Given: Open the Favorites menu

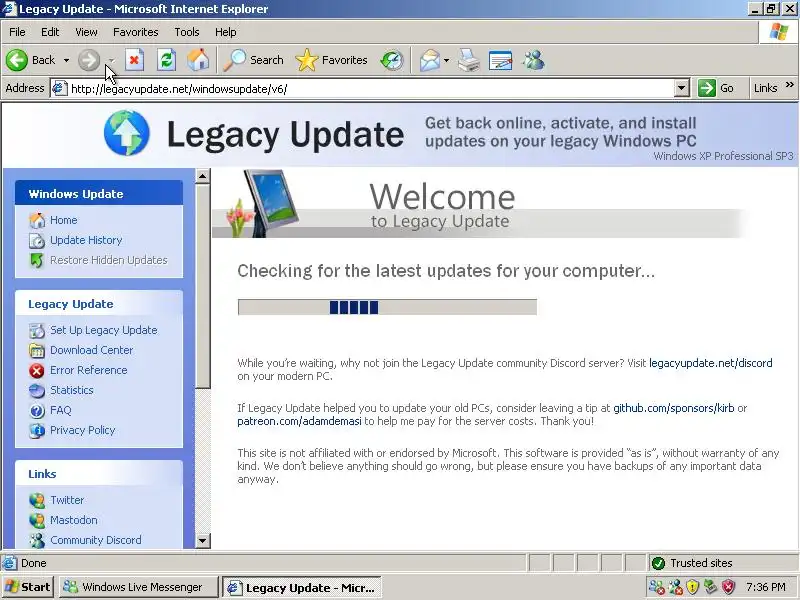Looking at the screenshot, I should pyautogui.click(x=136, y=32).
